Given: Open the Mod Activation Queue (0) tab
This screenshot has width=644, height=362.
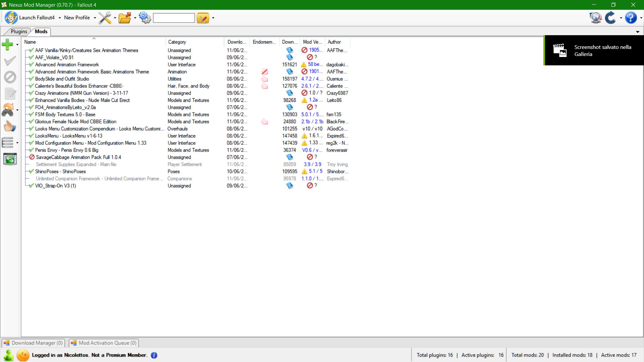Looking at the screenshot, I should [104, 343].
